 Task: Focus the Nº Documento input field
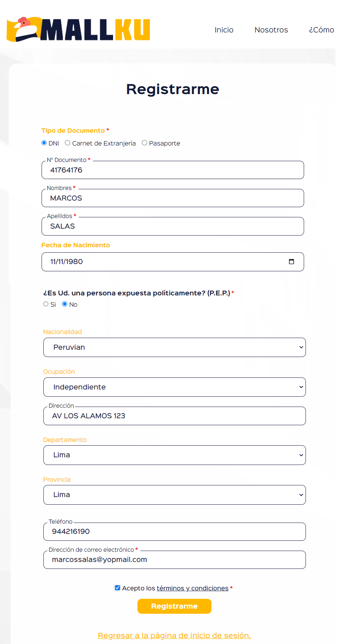point(173,170)
